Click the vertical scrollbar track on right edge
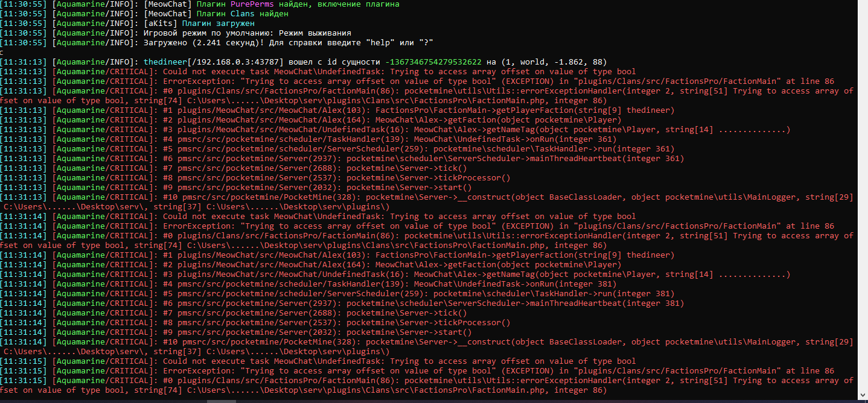The height and width of the screenshot is (403, 868). coord(863,199)
